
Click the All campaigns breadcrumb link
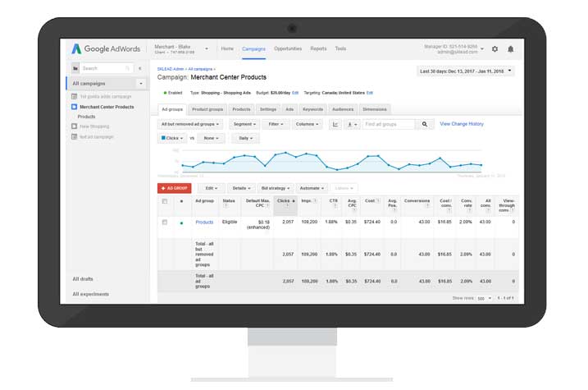point(200,69)
